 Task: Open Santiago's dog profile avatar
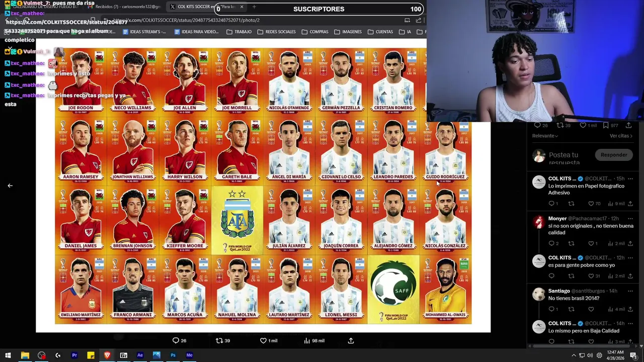pyautogui.click(x=539, y=294)
